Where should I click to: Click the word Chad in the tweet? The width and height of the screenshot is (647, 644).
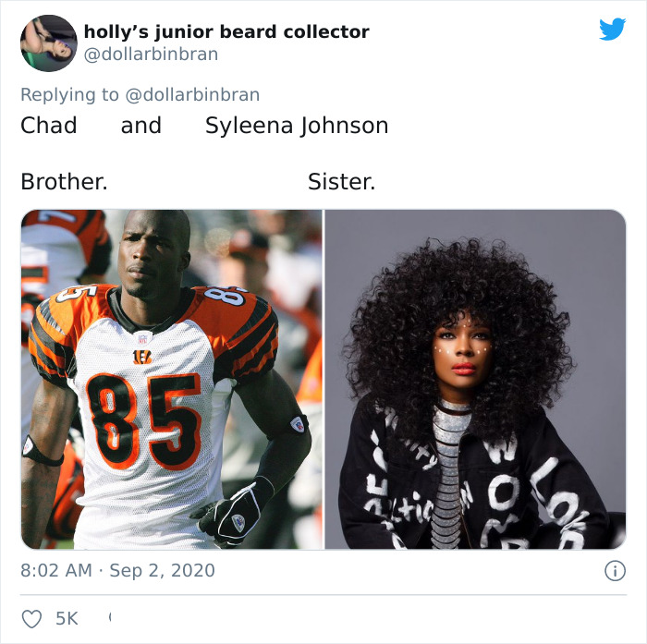pyautogui.click(x=49, y=126)
